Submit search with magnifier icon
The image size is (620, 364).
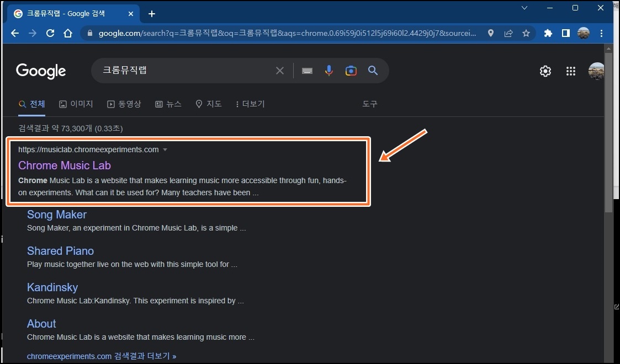click(373, 71)
